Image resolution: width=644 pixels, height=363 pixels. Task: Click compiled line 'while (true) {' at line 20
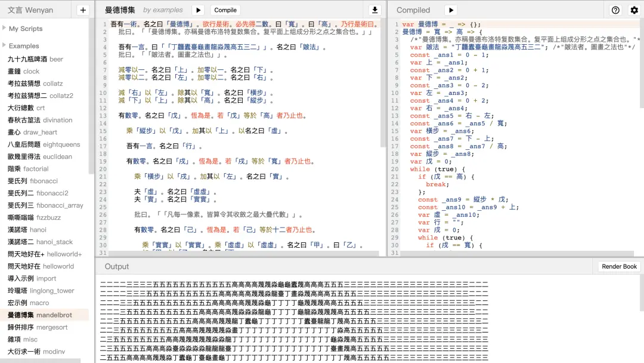tap(438, 169)
